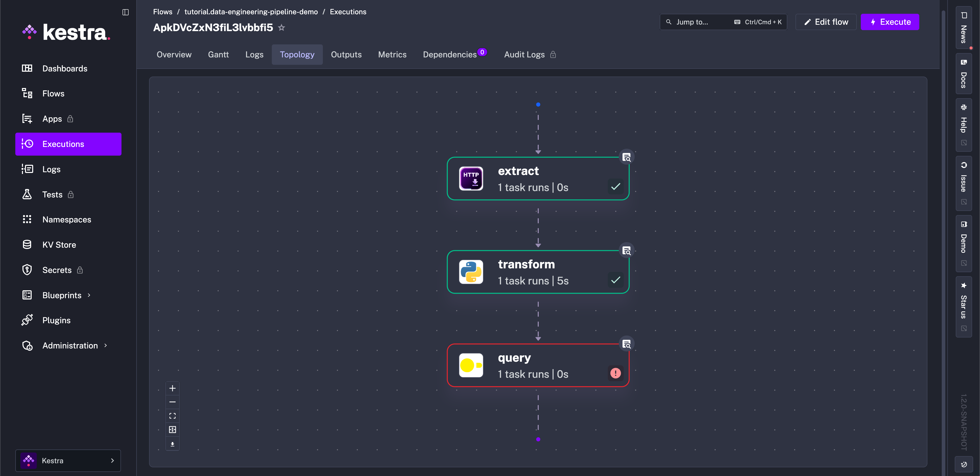Click the Execute button

[x=890, y=22]
